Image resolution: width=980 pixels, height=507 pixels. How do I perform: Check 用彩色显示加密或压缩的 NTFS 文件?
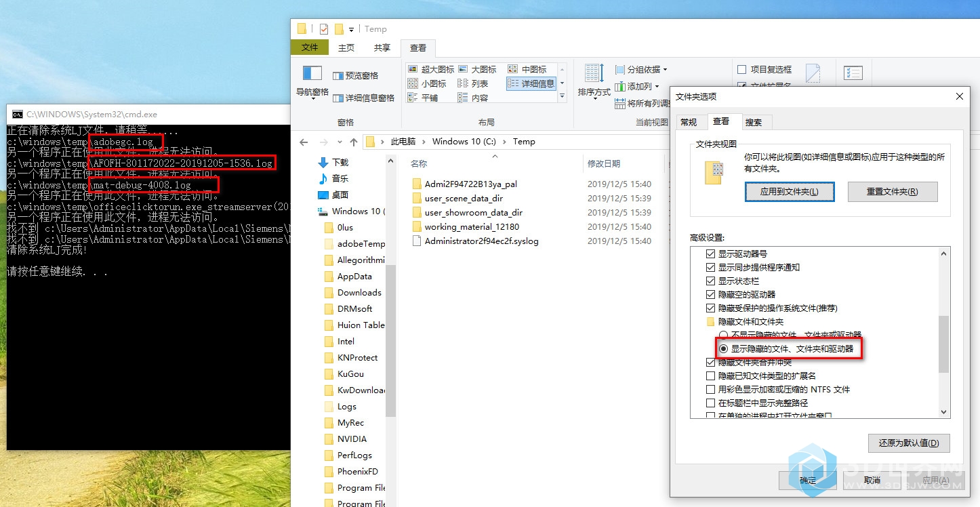tap(710, 389)
